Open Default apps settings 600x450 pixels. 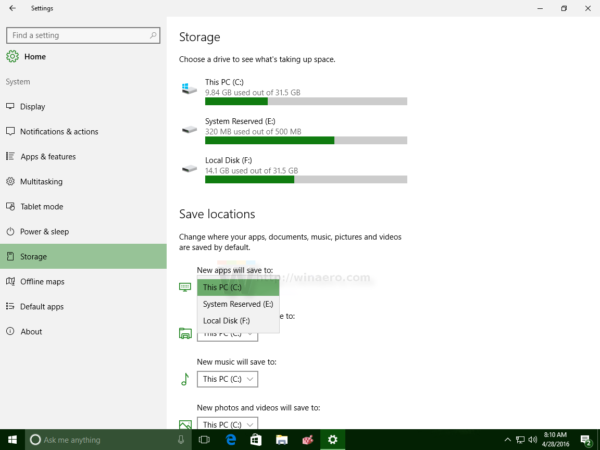pyautogui.click(x=83, y=307)
